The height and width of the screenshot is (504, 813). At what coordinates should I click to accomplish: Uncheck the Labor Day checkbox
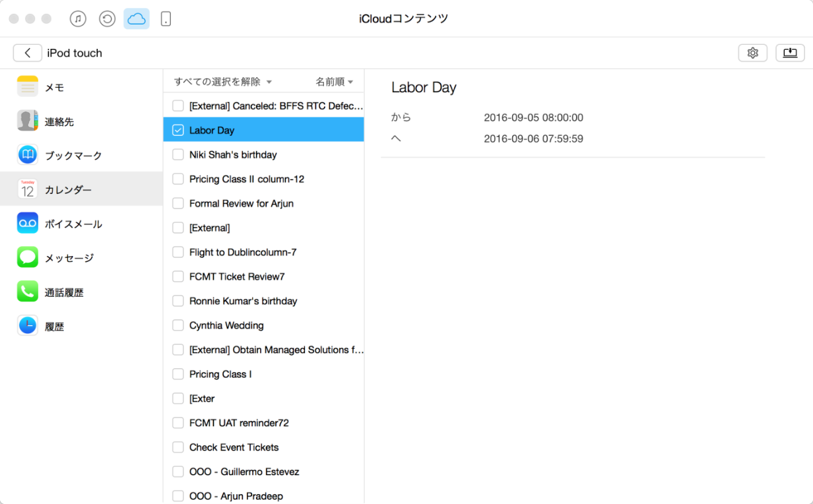click(178, 130)
